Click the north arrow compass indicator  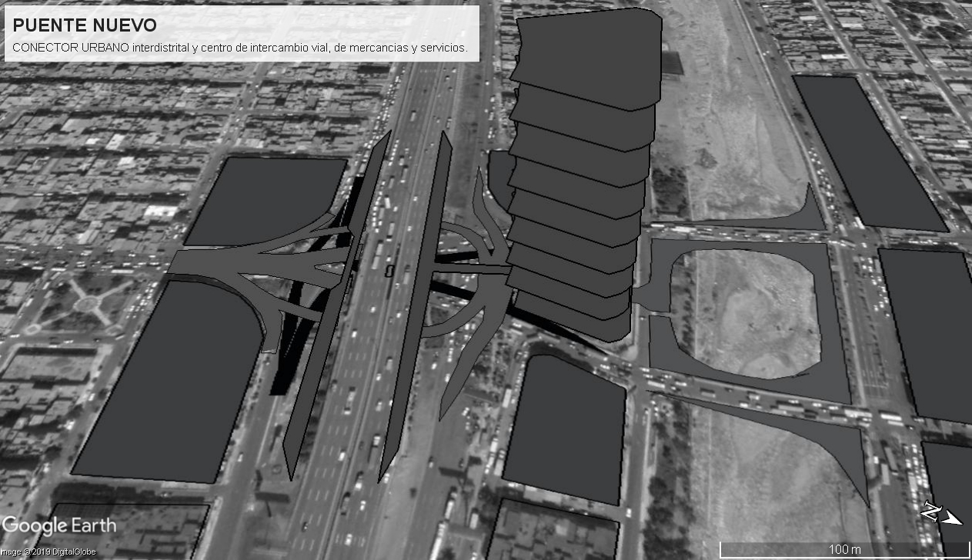[941, 514]
